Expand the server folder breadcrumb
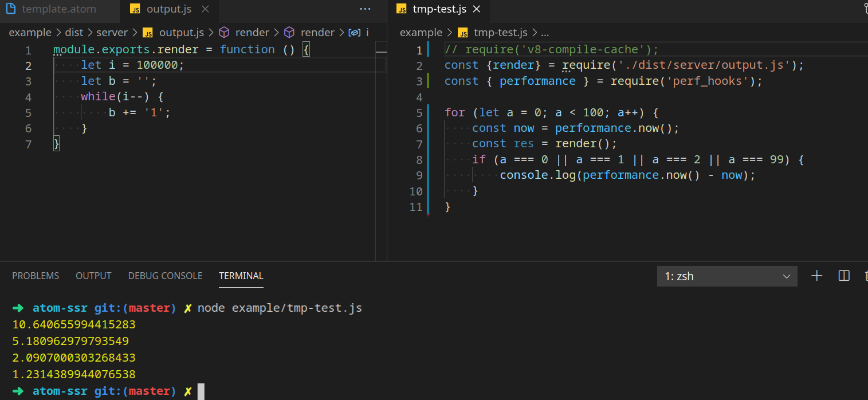 [112, 33]
